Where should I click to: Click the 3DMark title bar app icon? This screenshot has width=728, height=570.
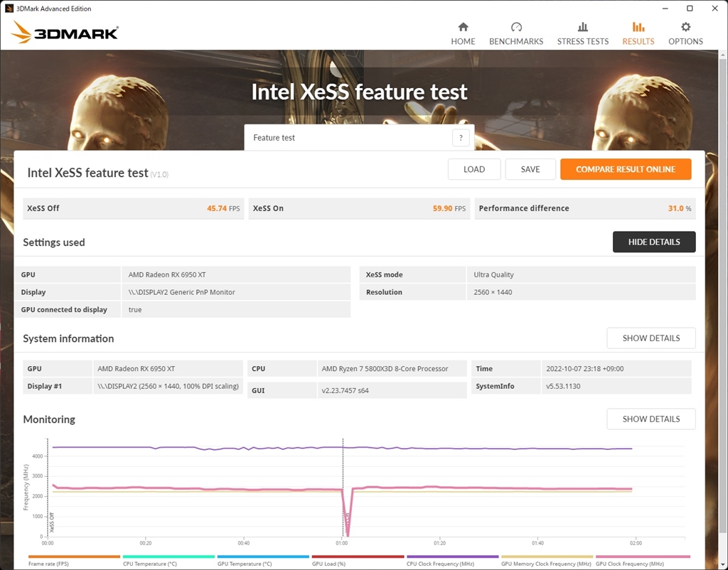(8, 9)
